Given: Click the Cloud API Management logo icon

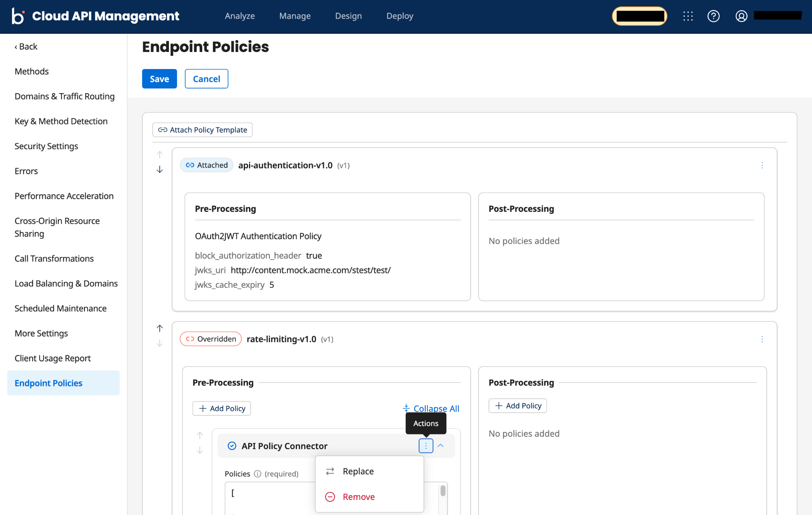Looking at the screenshot, I should pyautogui.click(x=17, y=16).
